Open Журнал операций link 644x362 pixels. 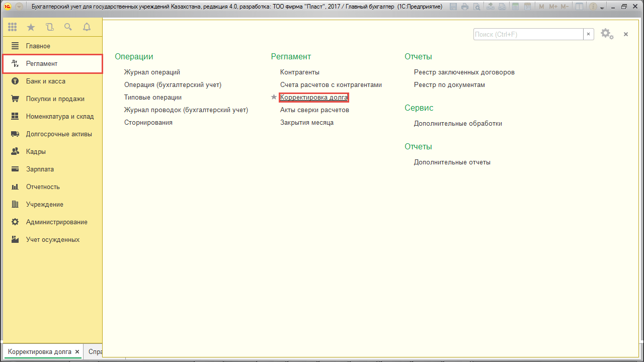[152, 72]
